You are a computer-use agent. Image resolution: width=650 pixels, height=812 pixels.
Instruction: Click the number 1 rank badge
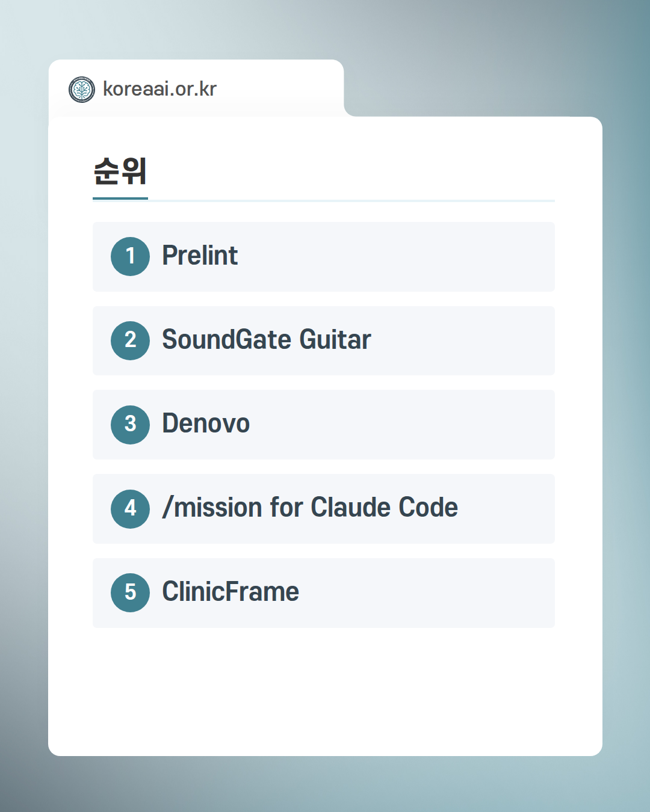click(x=130, y=256)
